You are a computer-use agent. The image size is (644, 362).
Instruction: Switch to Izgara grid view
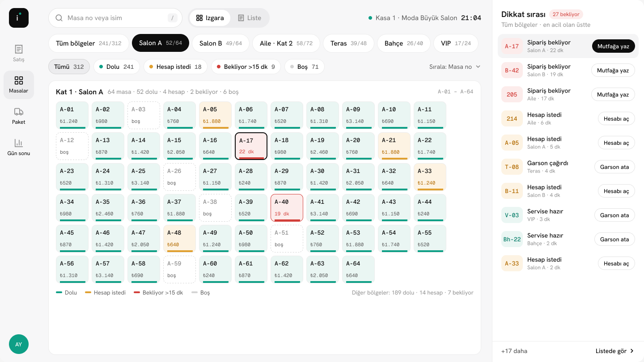210,18
